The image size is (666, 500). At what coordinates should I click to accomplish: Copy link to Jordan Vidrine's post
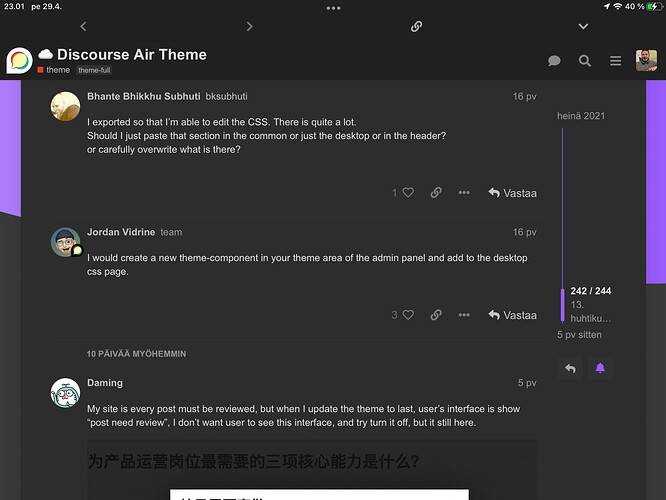[x=436, y=315]
